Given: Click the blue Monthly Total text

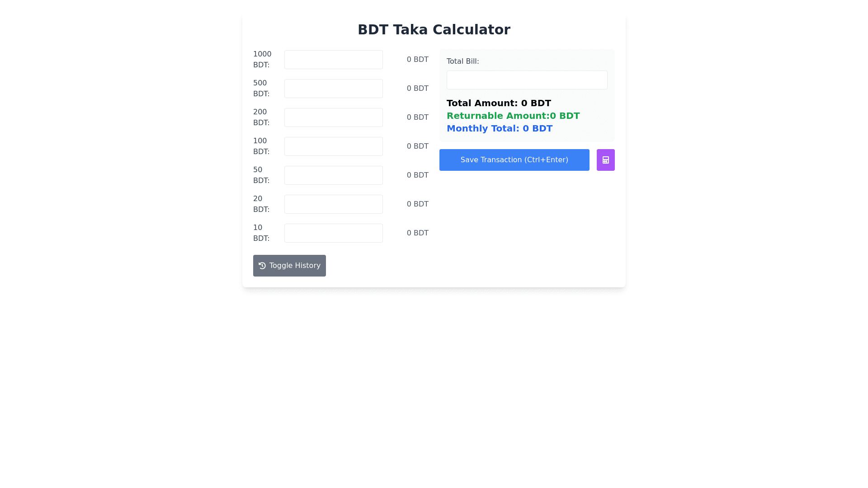Looking at the screenshot, I should [499, 128].
